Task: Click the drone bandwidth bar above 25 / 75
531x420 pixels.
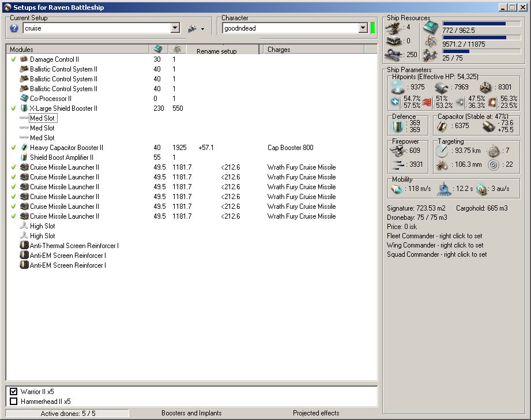Action: click(481, 51)
